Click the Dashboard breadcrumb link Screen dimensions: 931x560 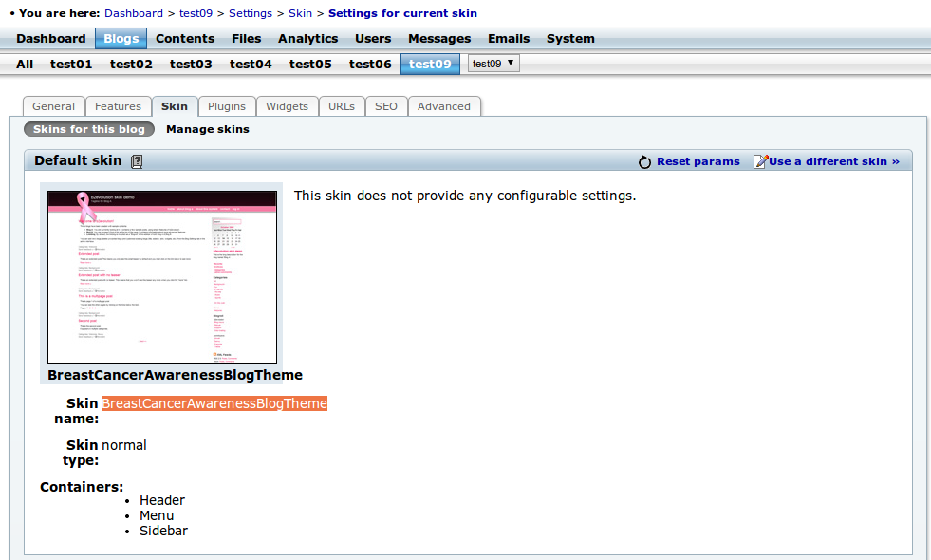134,13
